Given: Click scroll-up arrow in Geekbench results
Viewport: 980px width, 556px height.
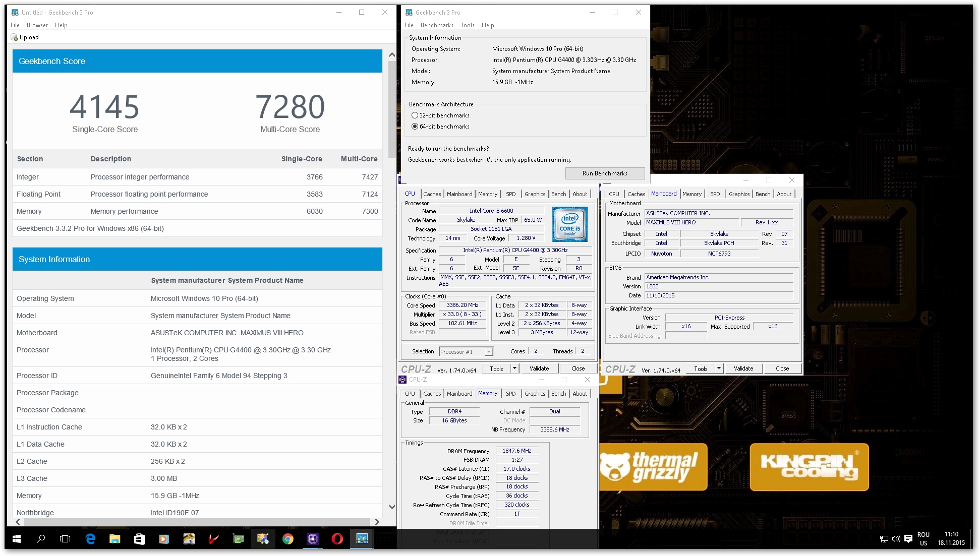Looking at the screenshot, I should pos(392,54).
